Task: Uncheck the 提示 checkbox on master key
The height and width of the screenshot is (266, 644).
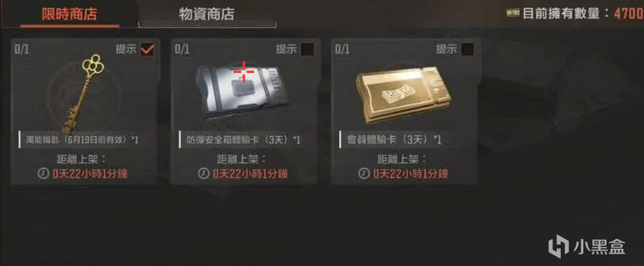Action: coord(147,50)
